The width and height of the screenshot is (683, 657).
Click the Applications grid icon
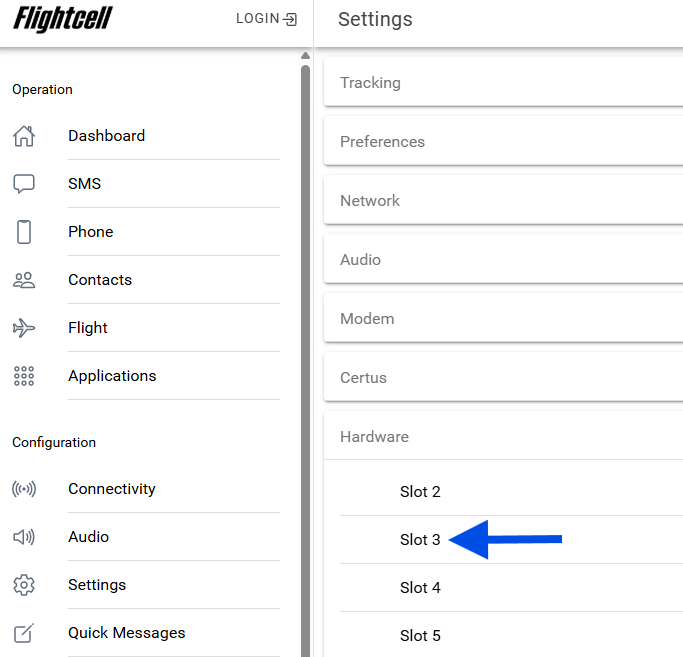[24, 376]
